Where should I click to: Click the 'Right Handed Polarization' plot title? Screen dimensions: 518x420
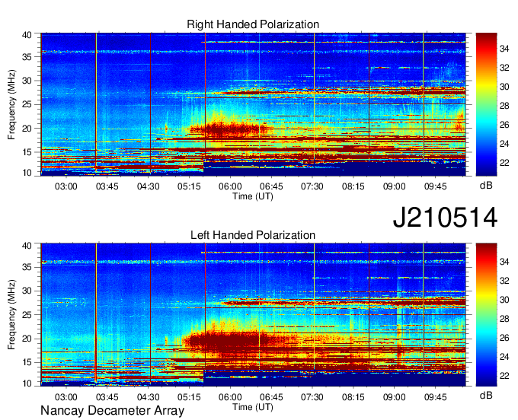(253, 24)
